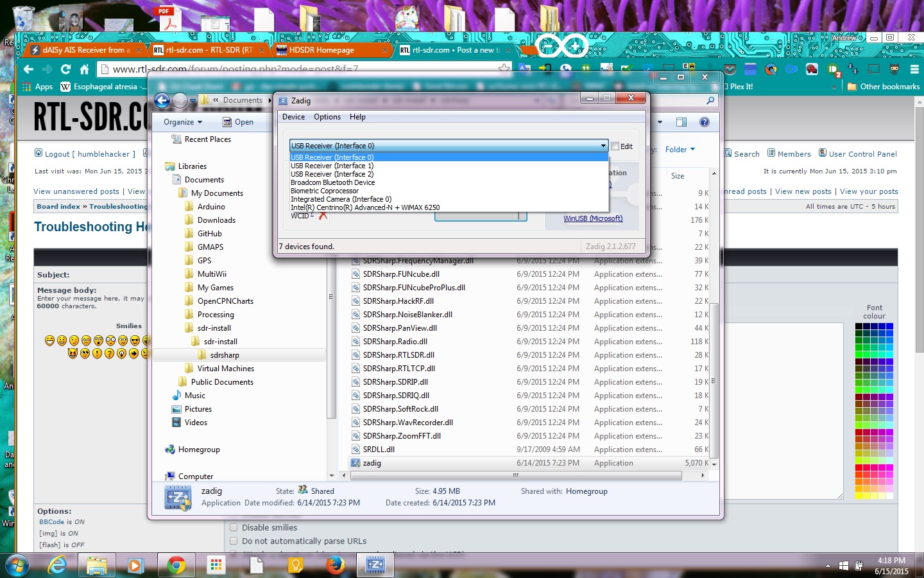
Task: Tick the Edit checkbox in Zadig
Action: point(615,146)
